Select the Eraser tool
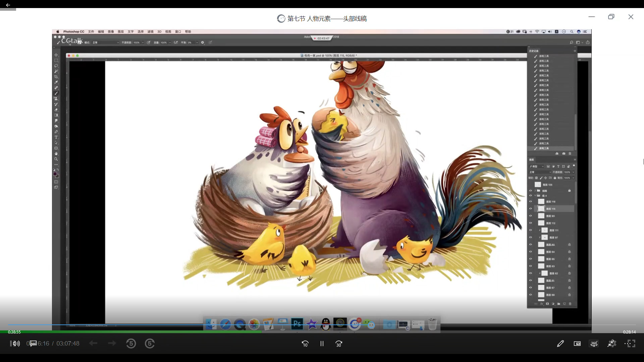Screen dimensions: 644x362 [56, 110]
